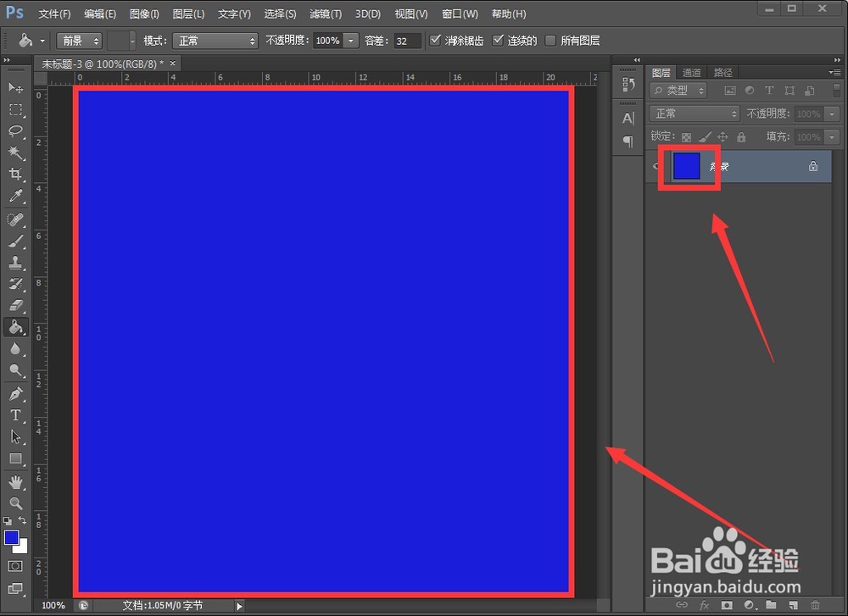
Task: Toggle layer filtering switch
Action: click(837, 90)
